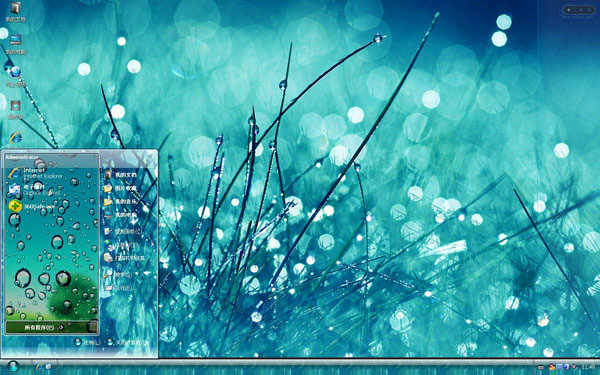Image resolution: width=600 pixels, height=375 pixels.
Task: Select the My Computer desktop icon
Action: [15, 45]
